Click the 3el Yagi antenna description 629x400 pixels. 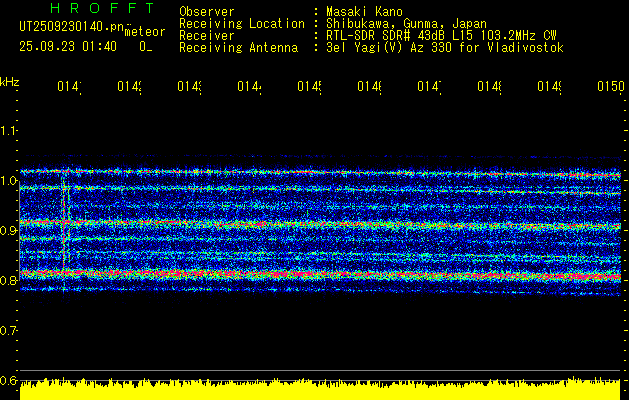click(444, 48)
